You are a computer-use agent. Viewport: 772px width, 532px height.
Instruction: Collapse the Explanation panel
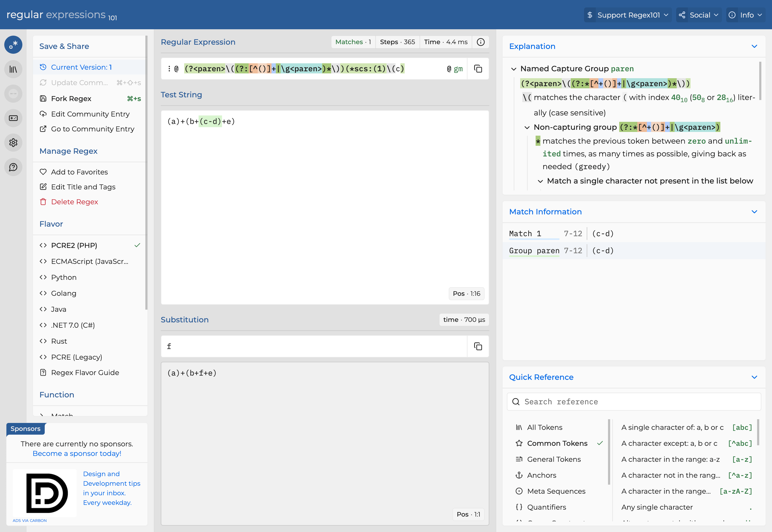(754, 46)
